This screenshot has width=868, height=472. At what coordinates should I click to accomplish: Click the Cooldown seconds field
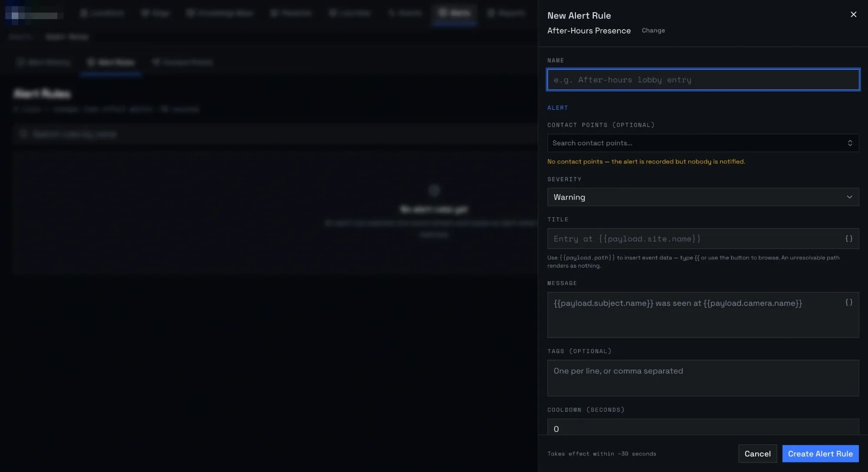coord(703,427)
